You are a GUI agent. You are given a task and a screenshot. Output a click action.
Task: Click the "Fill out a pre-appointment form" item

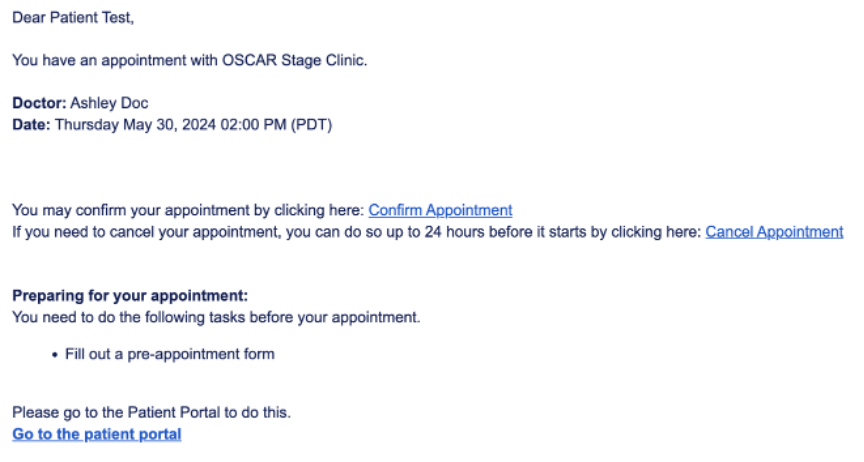point(169,354)
